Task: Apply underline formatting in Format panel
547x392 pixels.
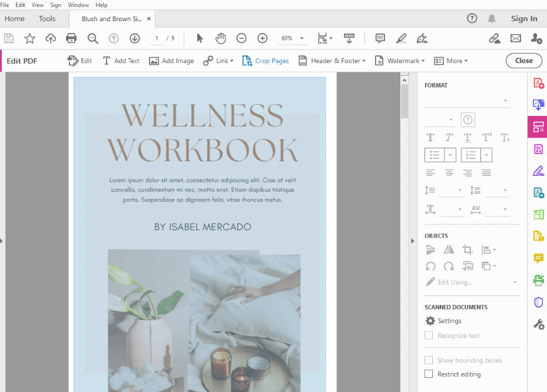Action: [467, 137]
